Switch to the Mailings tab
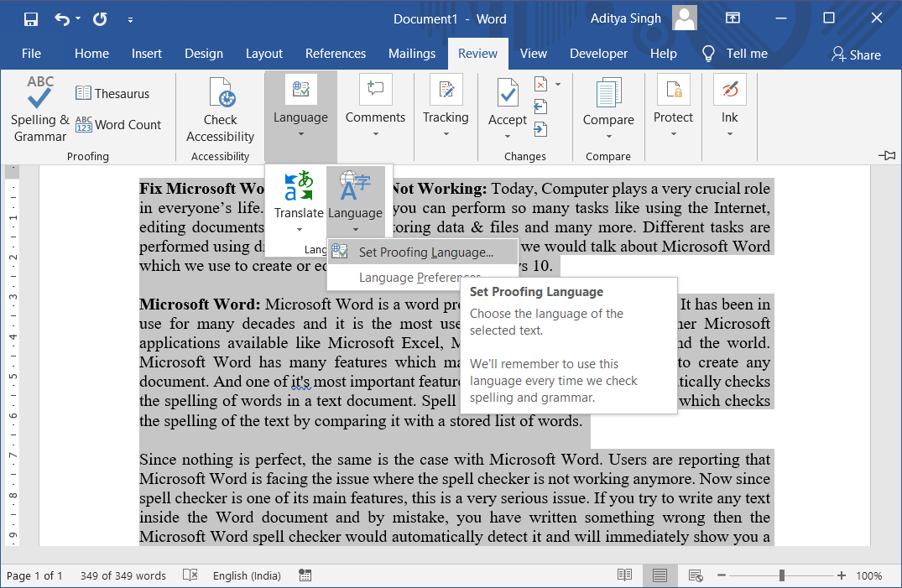This screenshot has width=902, height=588. (412, 53)
